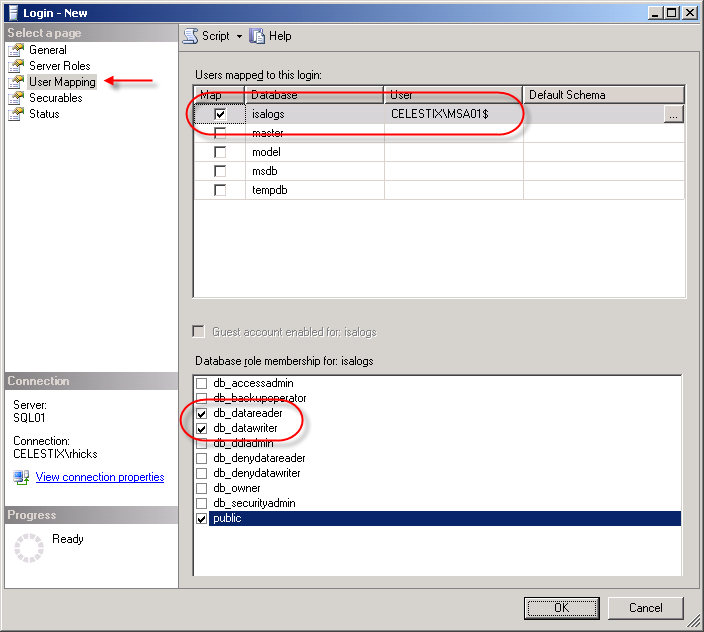Select the General page icon
The image size is (704, 632).
pos(16,50)
